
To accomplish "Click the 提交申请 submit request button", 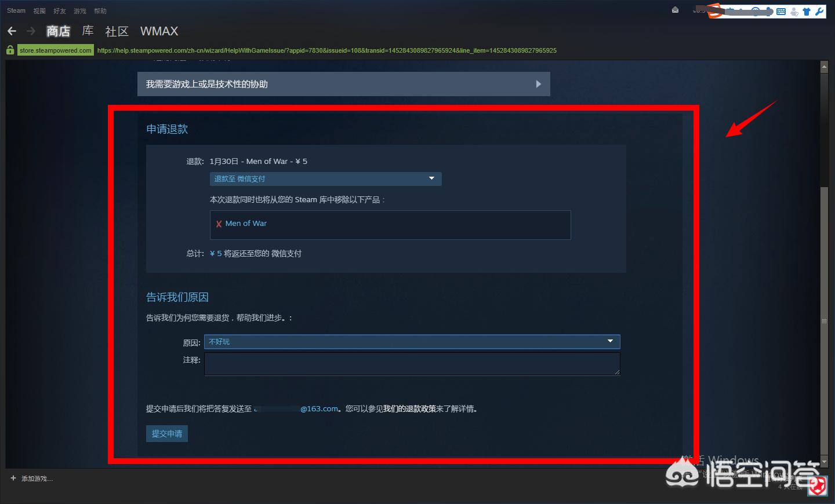I will (x=167, y=433).
